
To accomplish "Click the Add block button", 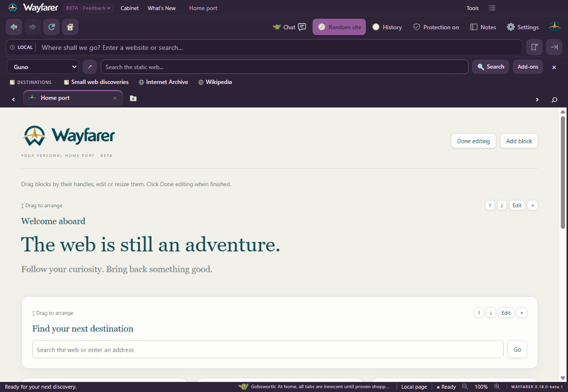I will click(x=519, y=141).
